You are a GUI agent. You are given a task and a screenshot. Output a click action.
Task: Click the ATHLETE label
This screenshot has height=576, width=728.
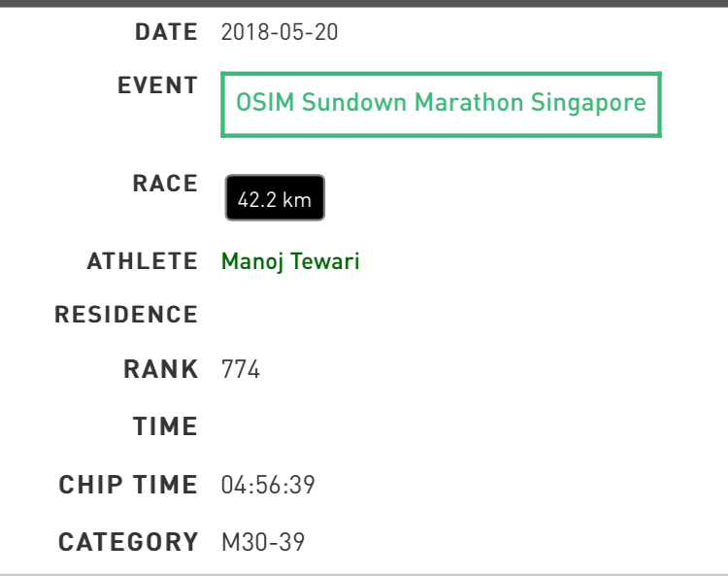143,261
